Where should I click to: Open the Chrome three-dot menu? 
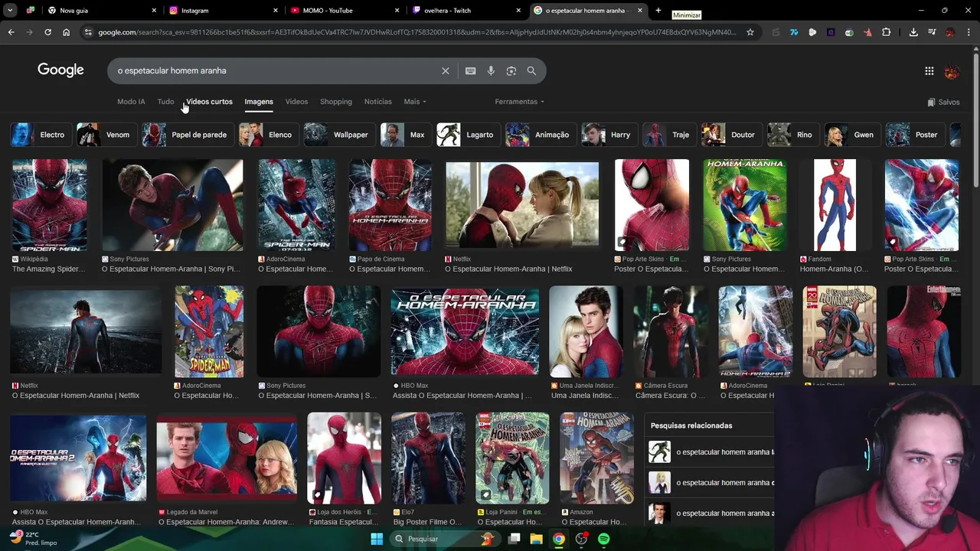click(x=969, y=32)
